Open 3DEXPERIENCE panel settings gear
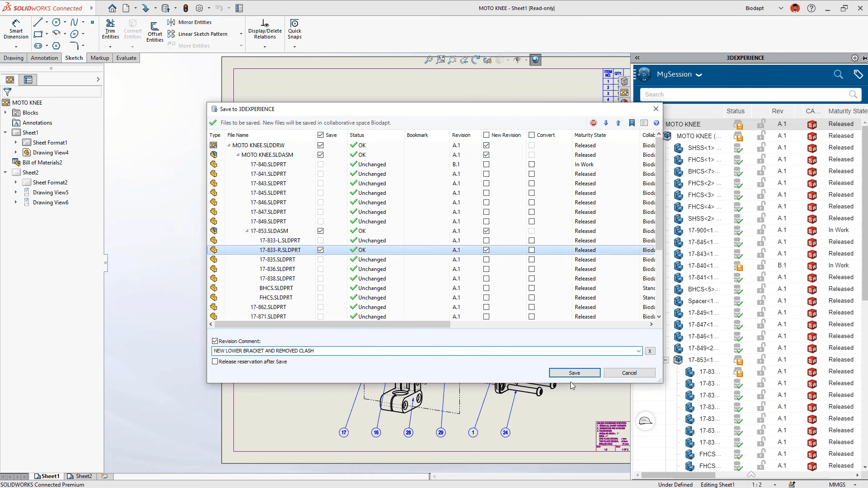 click(854, 58)
